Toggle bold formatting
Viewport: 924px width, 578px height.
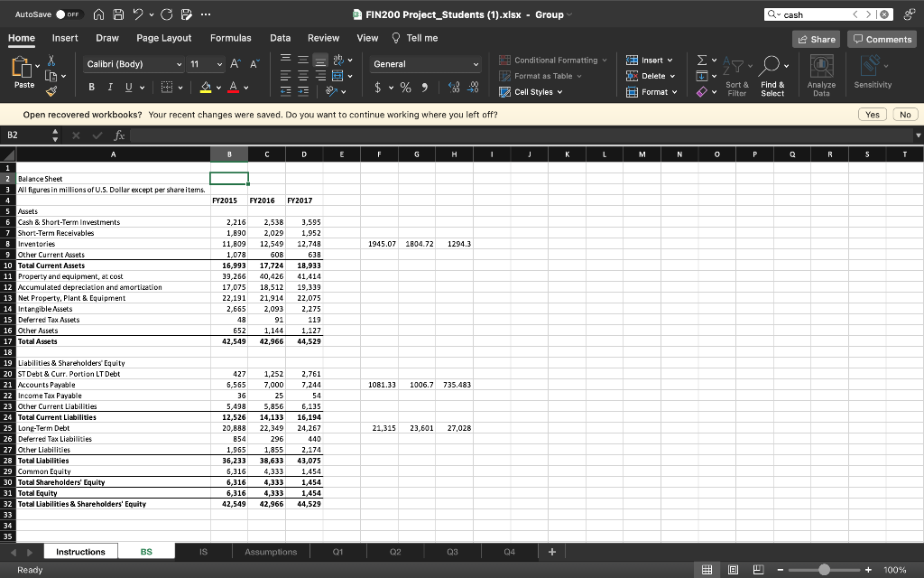point(93,88)
